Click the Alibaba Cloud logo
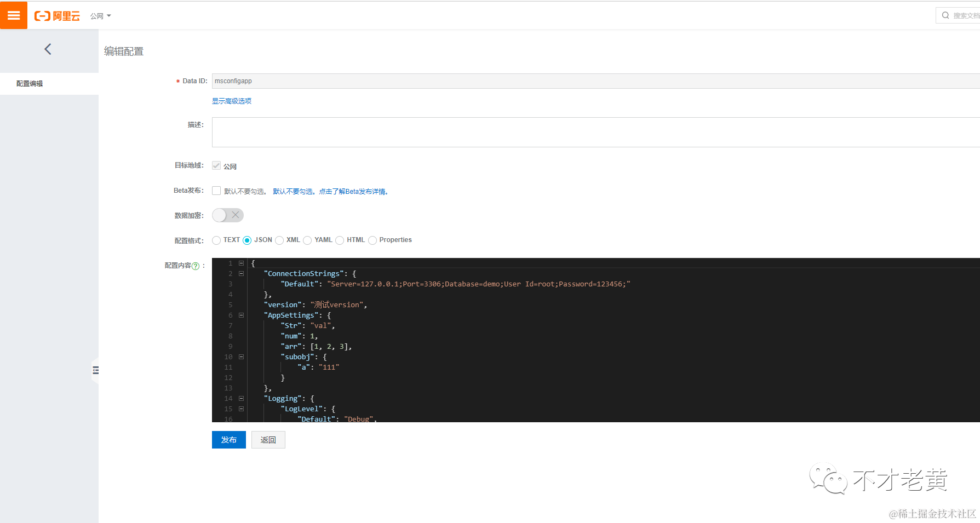 pyautogui.click(x=57, y=16)
